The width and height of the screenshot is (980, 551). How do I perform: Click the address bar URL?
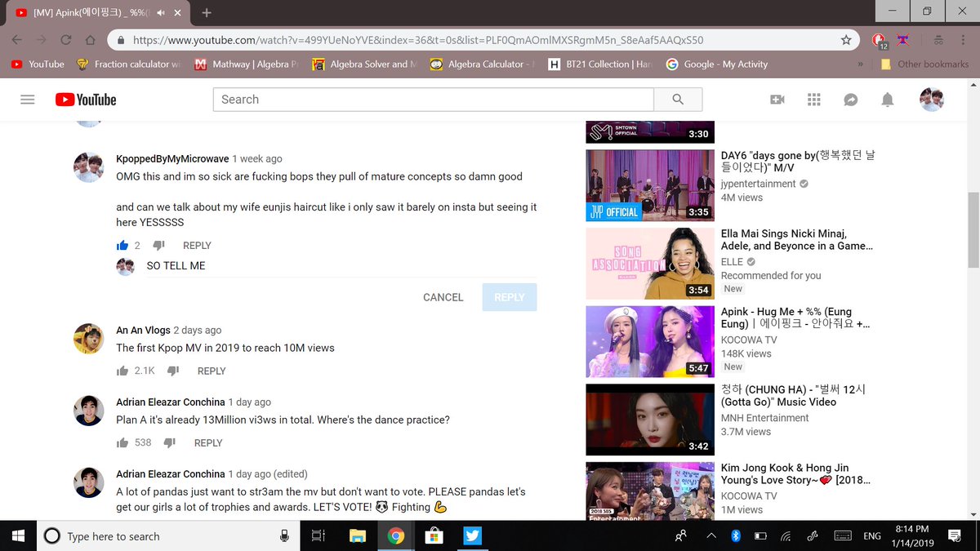pyautogui.click(x=418, y=39)
